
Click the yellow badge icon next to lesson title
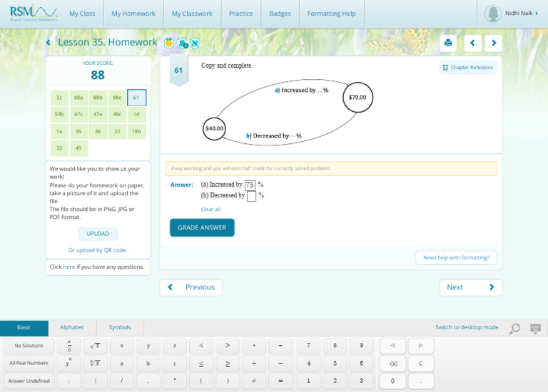coord(169,43)
